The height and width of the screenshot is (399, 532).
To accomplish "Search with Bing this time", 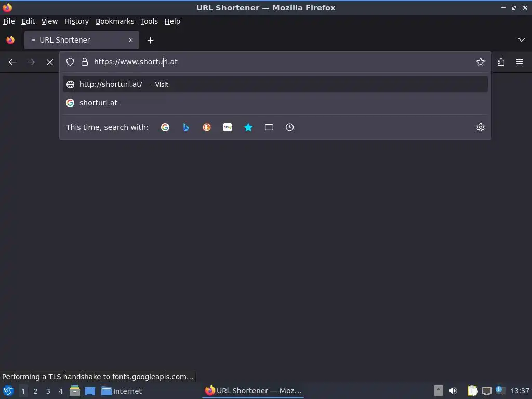I will pos(186,127).
